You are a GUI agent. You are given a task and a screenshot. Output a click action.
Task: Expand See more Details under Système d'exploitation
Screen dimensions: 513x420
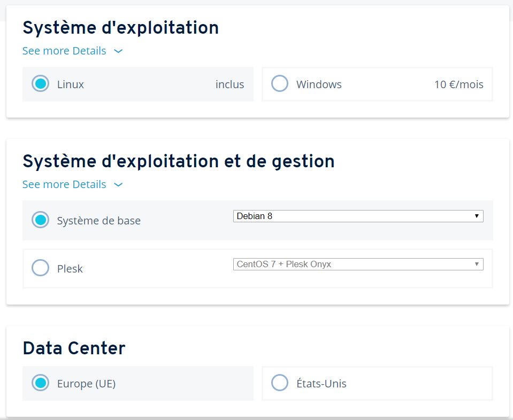[x=64, y=51]
